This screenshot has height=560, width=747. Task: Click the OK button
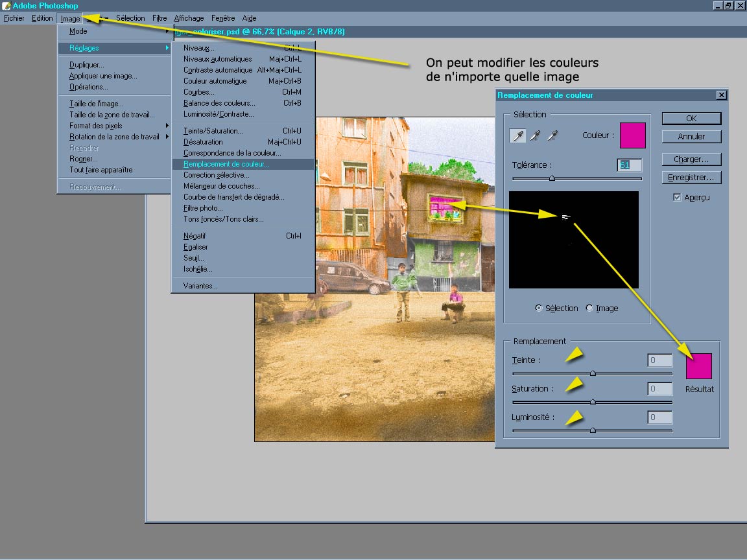(691, 118)
